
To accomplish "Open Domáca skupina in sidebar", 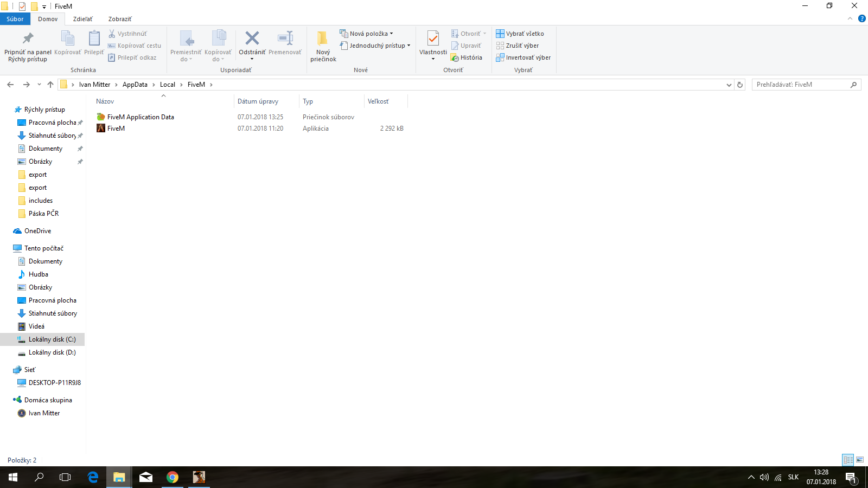I will point(48,400).
